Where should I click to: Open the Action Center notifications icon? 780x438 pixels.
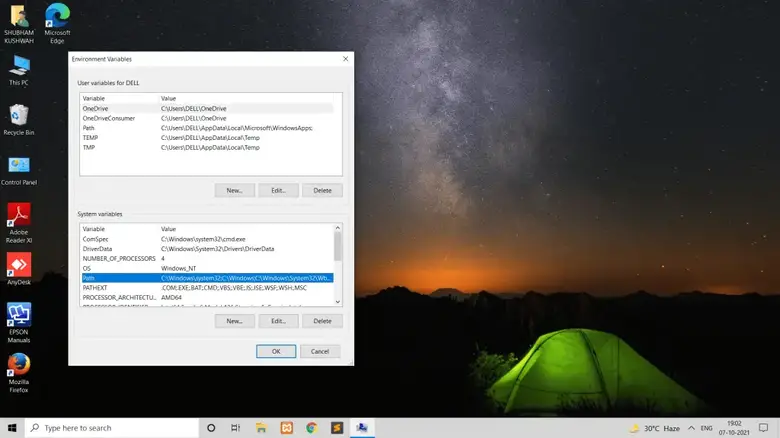click(764, 428)
